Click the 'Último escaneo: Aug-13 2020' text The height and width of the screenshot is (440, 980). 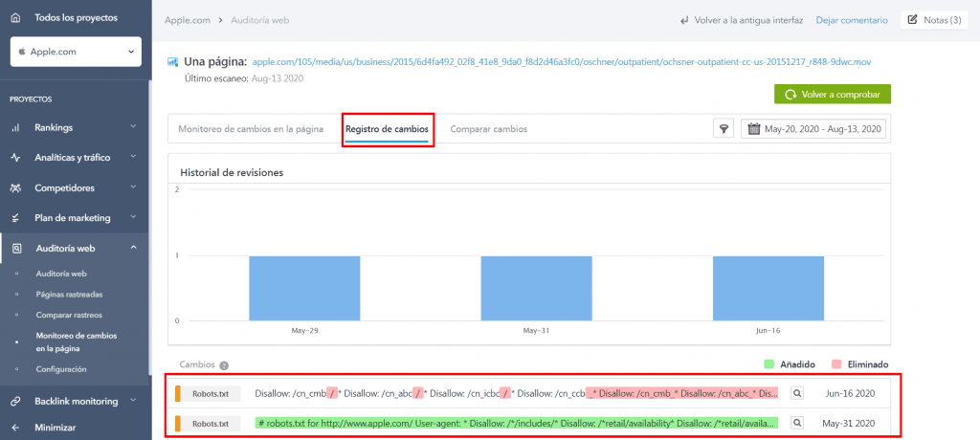[x=244, y=78]
